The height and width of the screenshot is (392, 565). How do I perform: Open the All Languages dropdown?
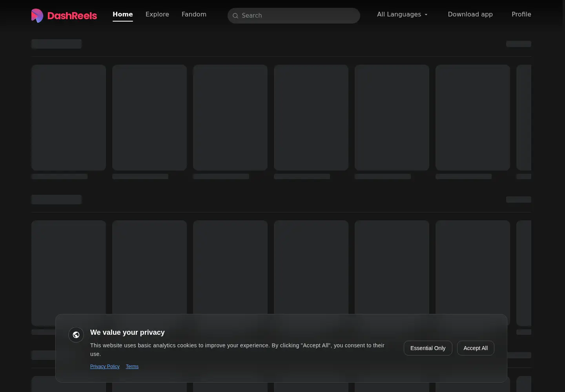tap(402, 15)
